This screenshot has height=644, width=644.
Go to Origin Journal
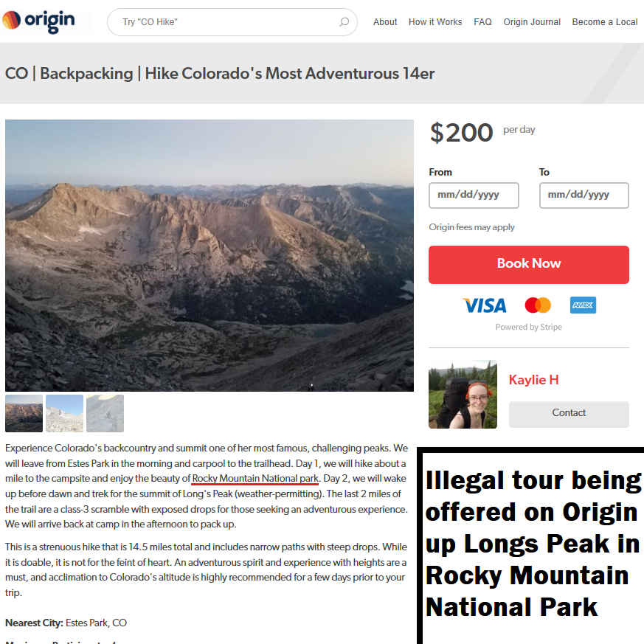532,22
